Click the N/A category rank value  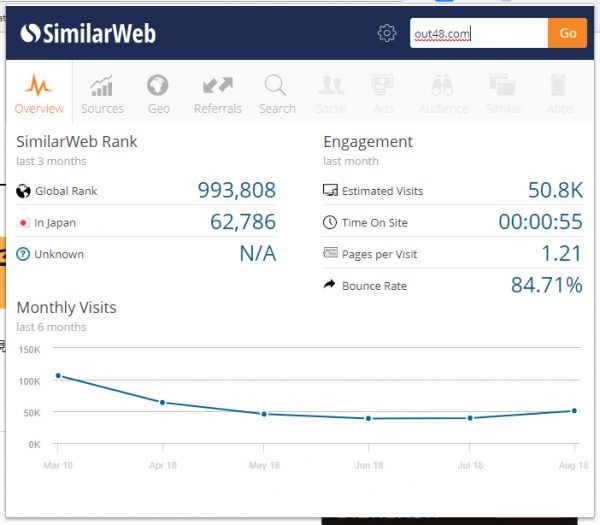pos(258,253)
